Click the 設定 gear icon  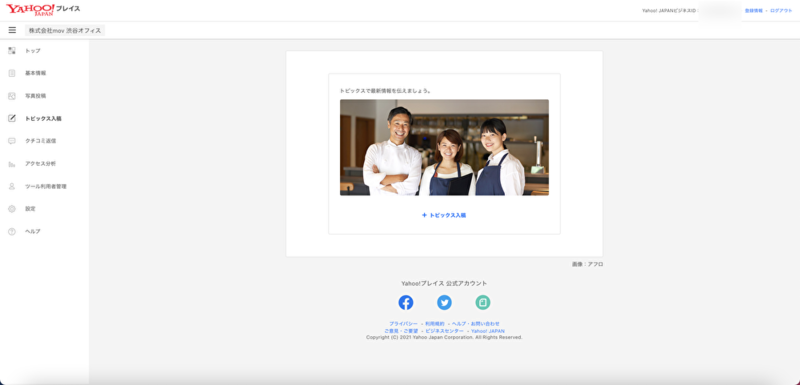(x=12, y=209)
